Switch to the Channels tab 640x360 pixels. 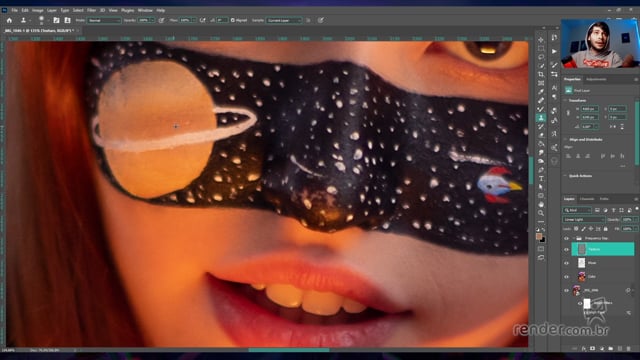click(x=587, y=199)
